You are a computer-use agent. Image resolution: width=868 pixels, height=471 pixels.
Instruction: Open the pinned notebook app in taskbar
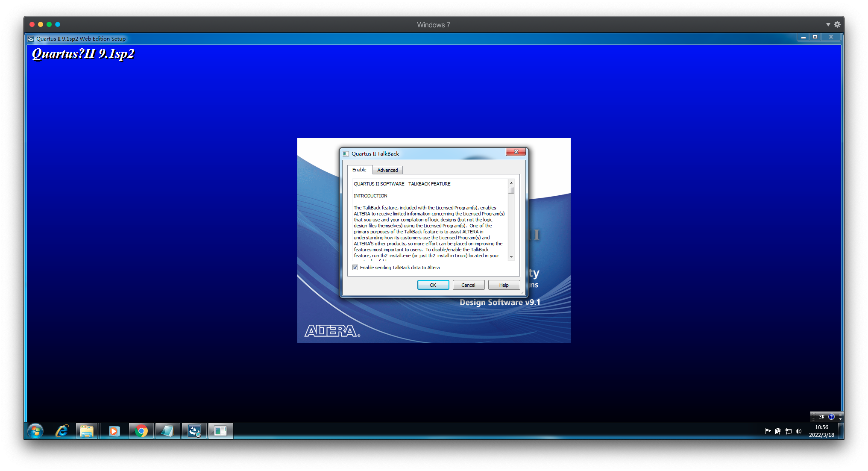click(167, 431)
